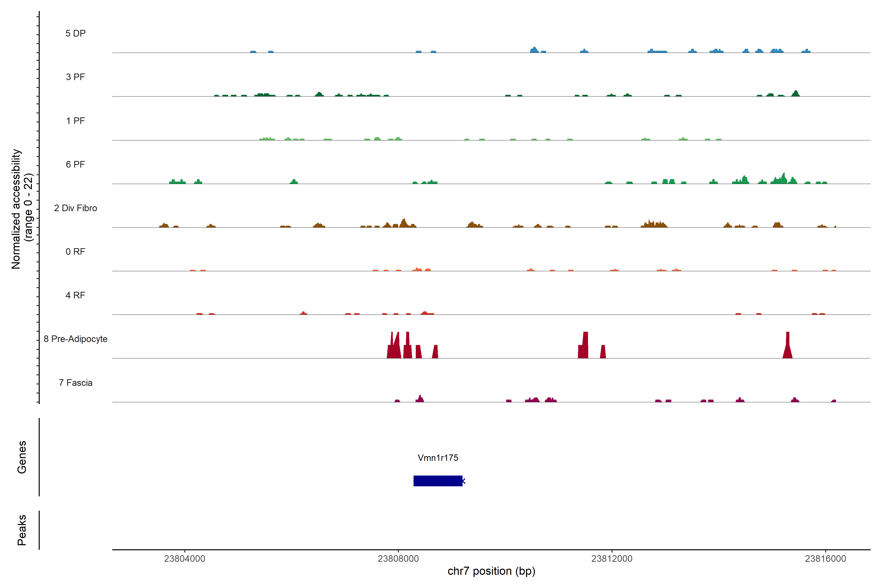Viewport: 882px width, 588px height.
Task: Click the 1 PF track label
Action: (75, 121)
